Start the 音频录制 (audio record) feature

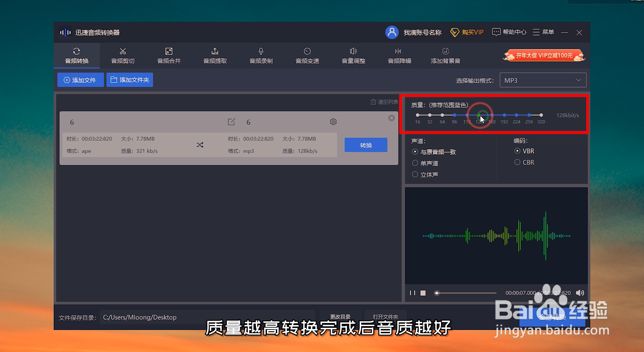[261, 55]
